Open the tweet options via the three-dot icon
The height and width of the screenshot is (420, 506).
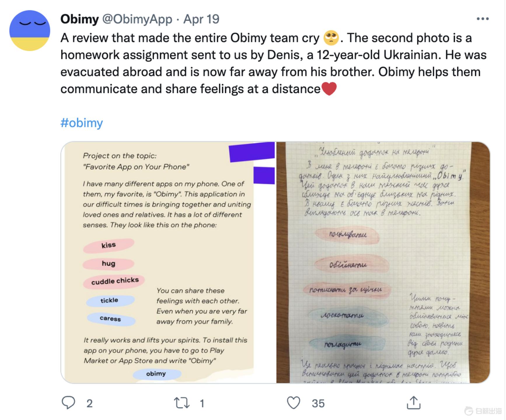483,19
